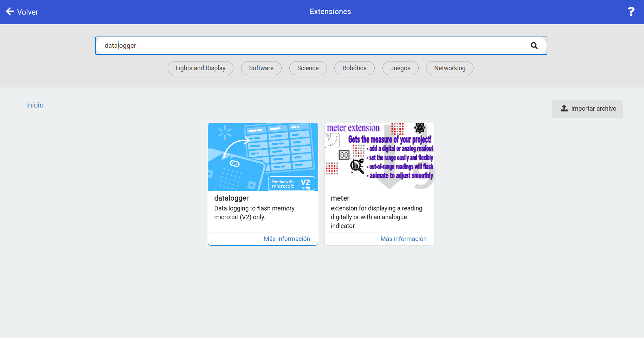
Task: Select the Software category tag
Action: 261,68
